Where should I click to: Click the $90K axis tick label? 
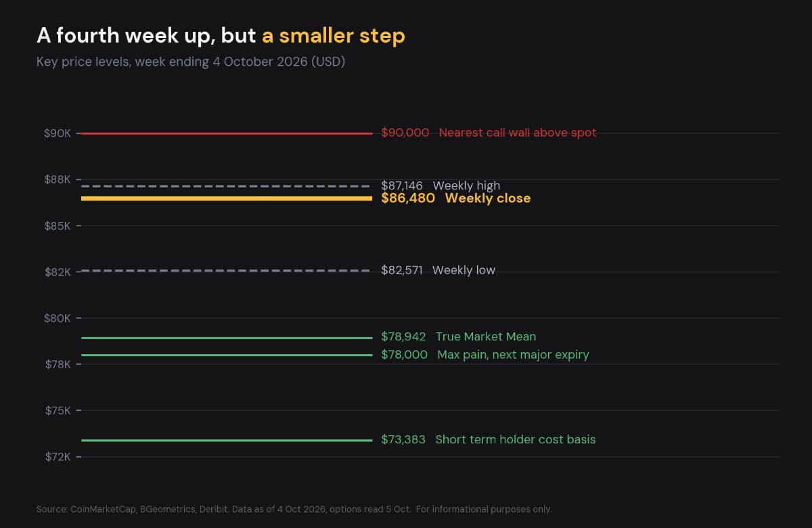coord(58,133)
